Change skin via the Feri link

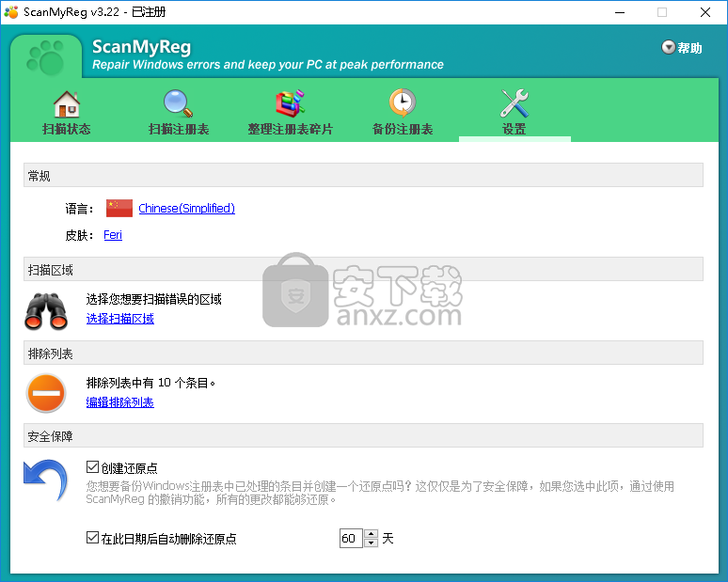pos(113,235)
